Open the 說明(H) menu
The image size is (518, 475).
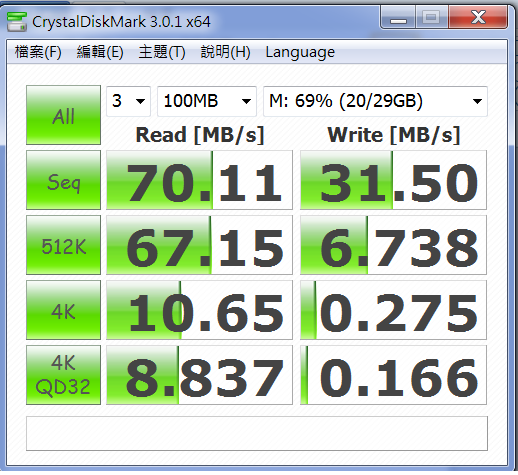pyautogui.click(x=225, y=52)
